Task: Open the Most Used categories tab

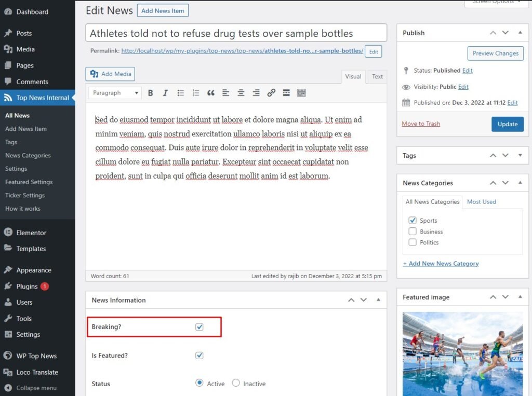Action: 481,201
